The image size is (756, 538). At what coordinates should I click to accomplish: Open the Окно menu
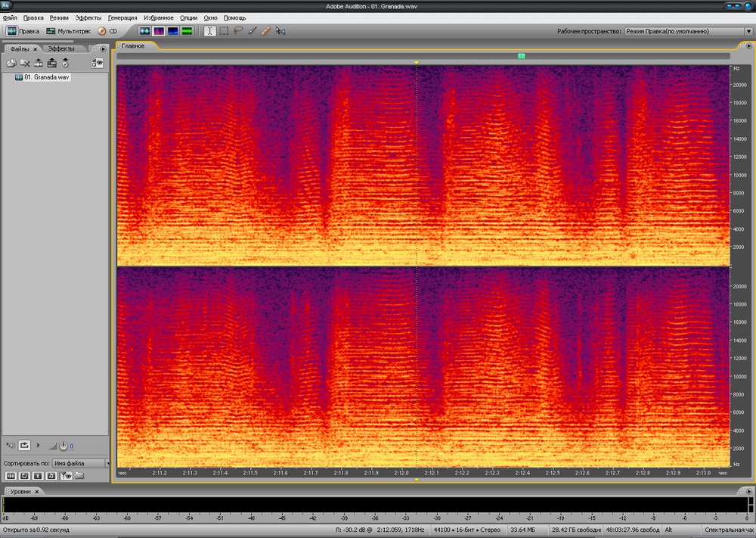(211, 18)
